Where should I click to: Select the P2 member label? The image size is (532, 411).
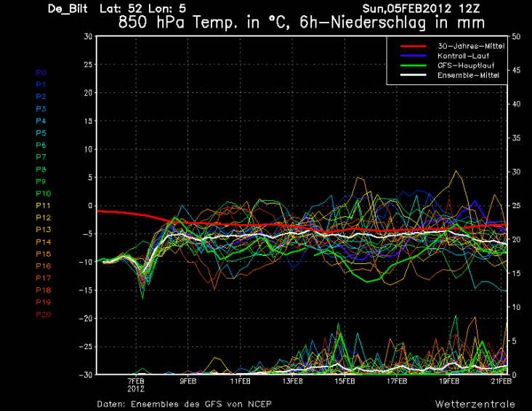coord(41,97)
